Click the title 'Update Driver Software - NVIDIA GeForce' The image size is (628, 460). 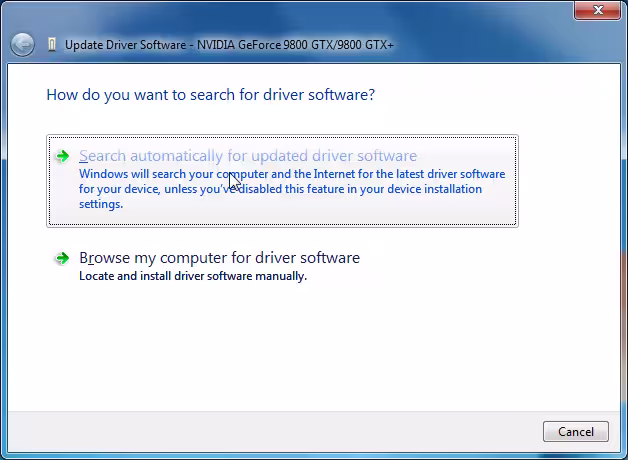229,45
